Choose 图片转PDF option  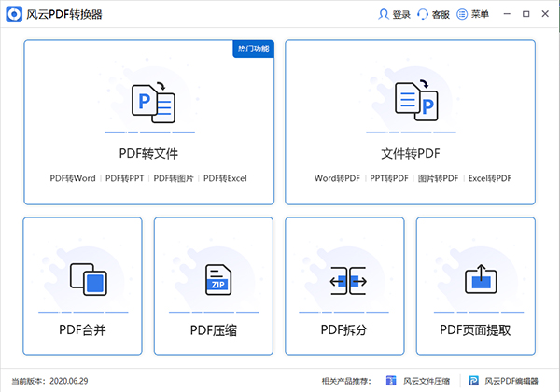point(438,177)
